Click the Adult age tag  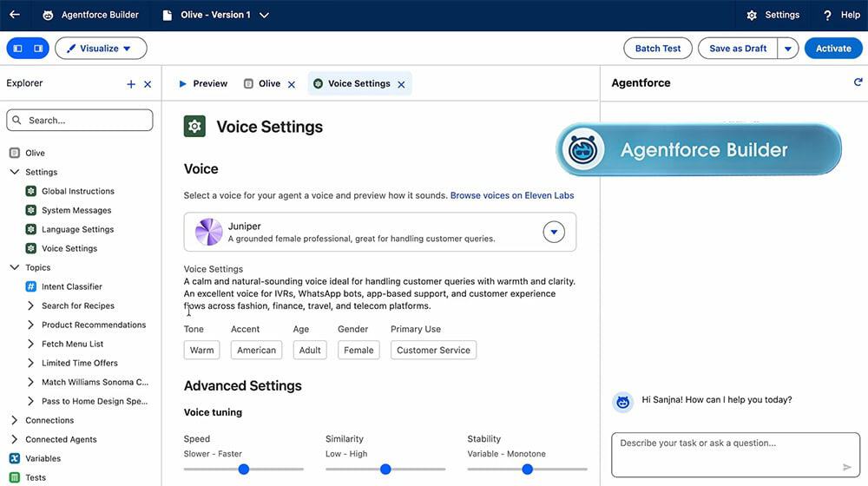310,350
